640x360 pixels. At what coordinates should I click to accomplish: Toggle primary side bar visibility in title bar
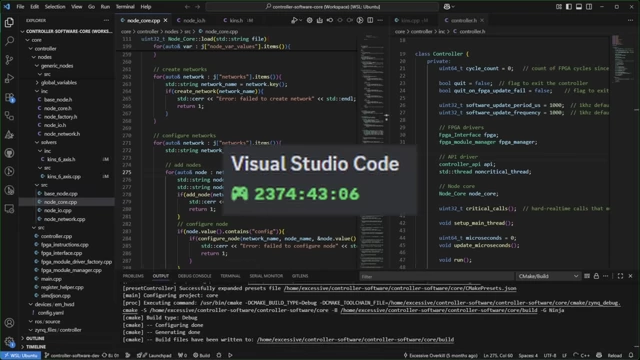pyautogui.click(x=569, y=7)
